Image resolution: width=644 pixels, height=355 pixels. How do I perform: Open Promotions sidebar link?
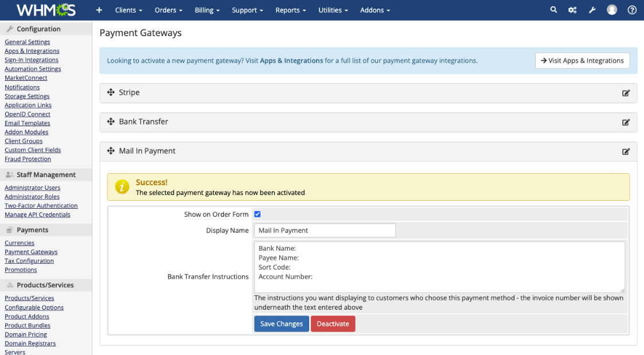[x=21, y=270]
